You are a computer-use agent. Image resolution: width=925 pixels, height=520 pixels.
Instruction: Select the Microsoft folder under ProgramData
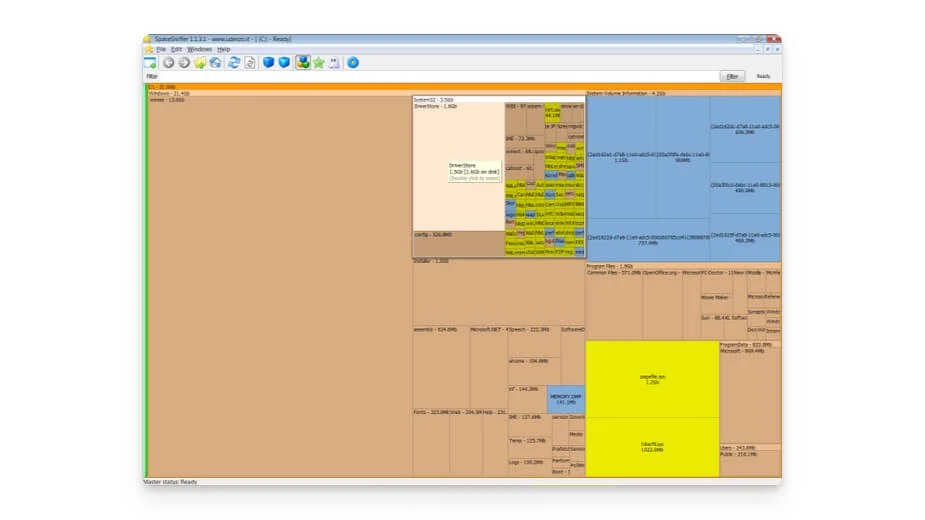[x=750, y=395]
